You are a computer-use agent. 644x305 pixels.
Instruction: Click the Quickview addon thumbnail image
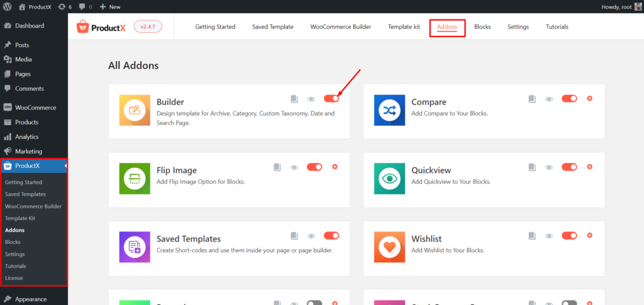tap(389, 179)
